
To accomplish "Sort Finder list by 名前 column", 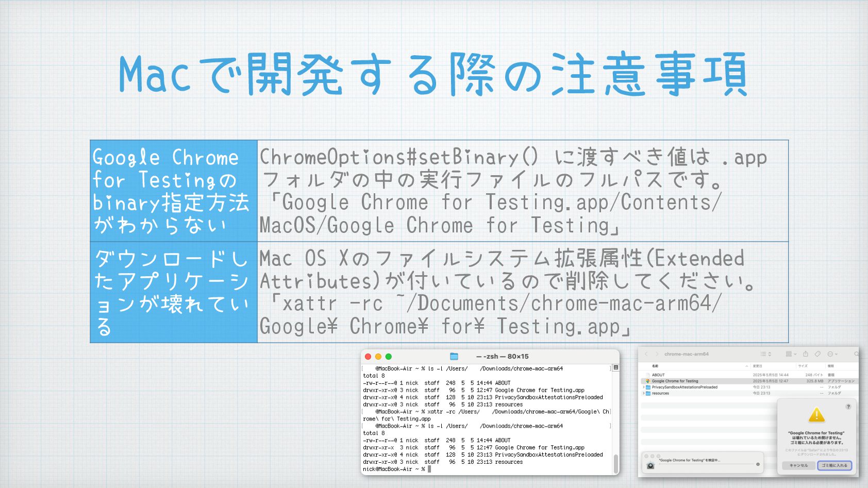I will pos(655,366).
